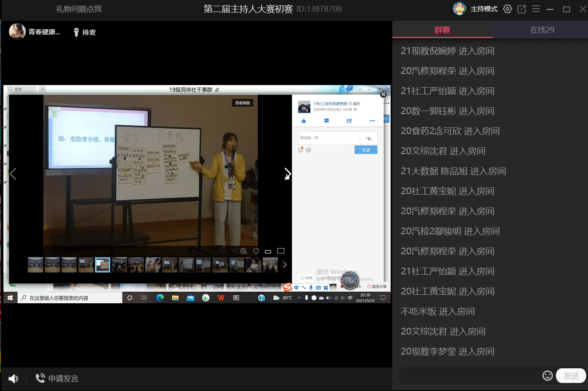Click the photo viewer more options dots

tap(372, 121)
